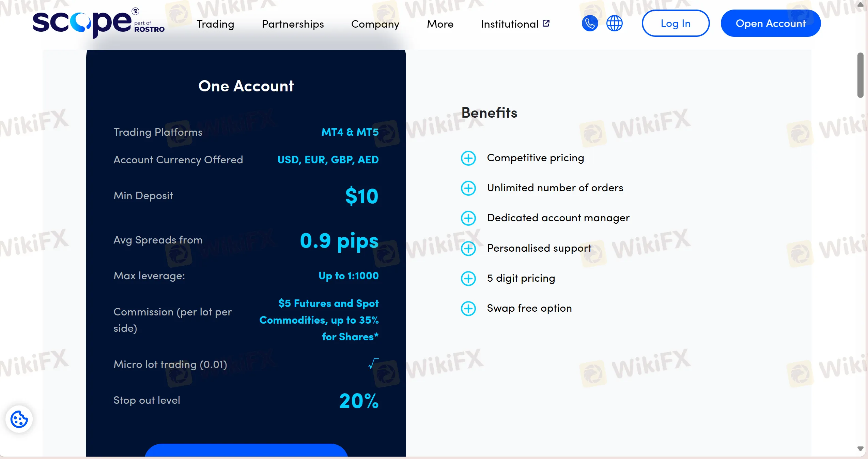
Task: Click the Log In button
Action: tap(675, 23)
